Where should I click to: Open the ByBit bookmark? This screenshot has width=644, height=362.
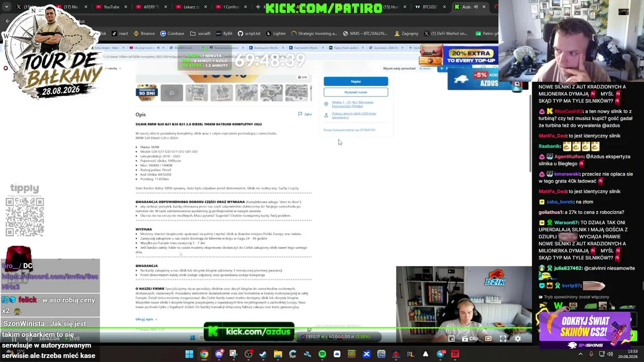pos(224,34)
